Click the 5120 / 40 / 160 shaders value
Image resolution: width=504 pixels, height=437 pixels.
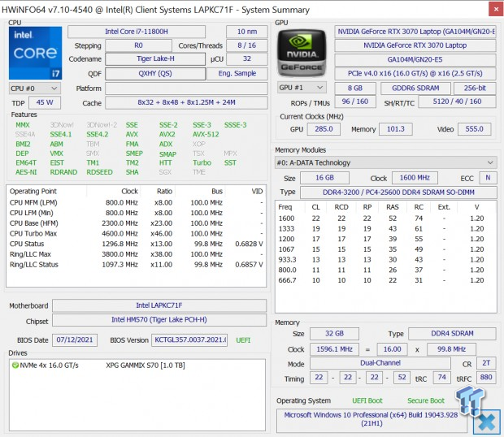(457, 102)
